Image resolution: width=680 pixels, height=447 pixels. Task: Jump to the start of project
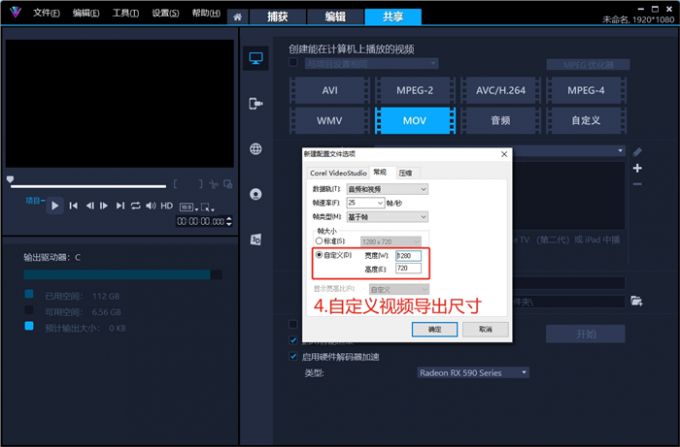[74, 206]
